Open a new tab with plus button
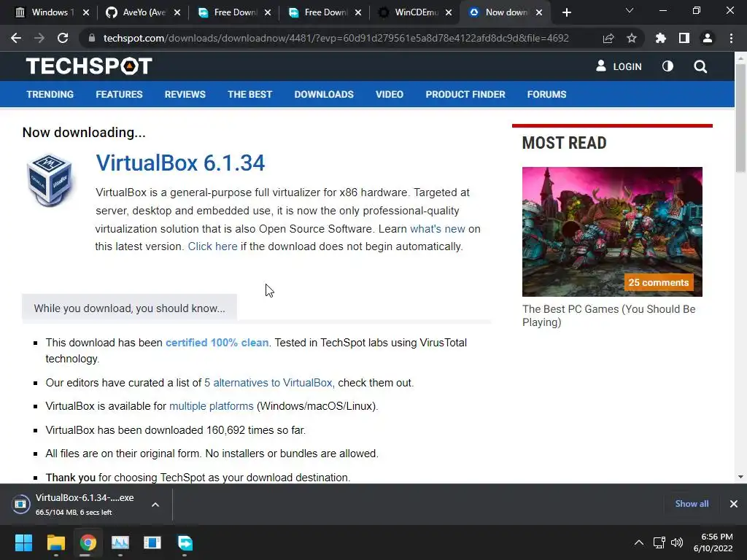 pos(566,12)
